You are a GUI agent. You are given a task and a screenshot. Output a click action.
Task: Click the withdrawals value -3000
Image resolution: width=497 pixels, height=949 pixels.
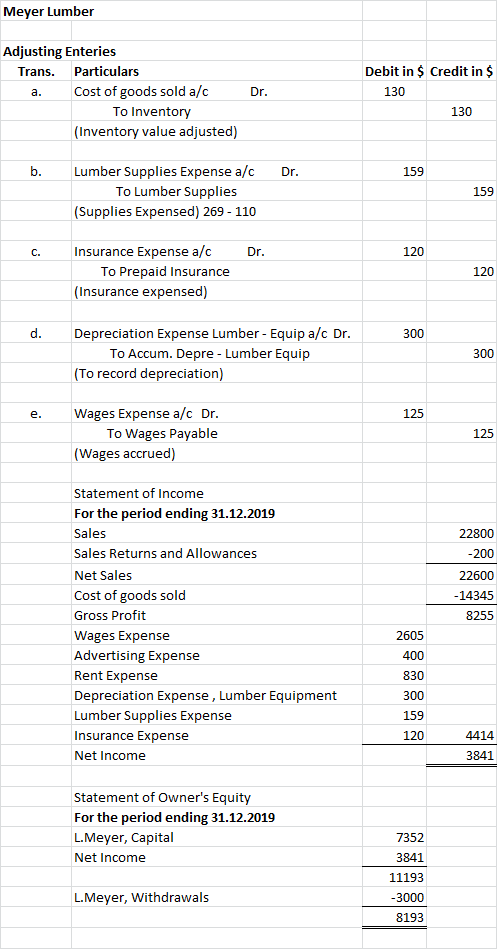[x=407, y=898]
